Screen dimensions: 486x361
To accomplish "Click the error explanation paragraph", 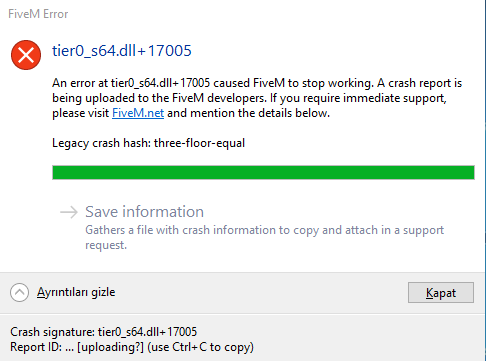I will 257,98.
